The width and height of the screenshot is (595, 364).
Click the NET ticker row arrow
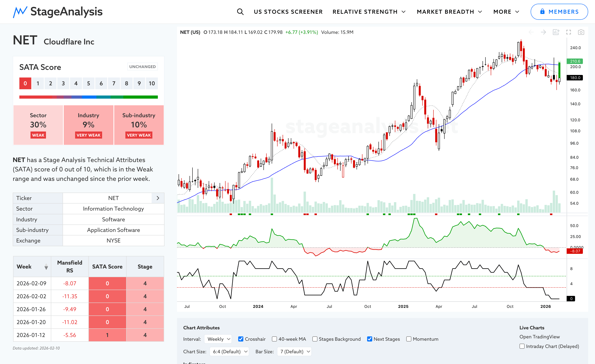click(x=158, y=198)
